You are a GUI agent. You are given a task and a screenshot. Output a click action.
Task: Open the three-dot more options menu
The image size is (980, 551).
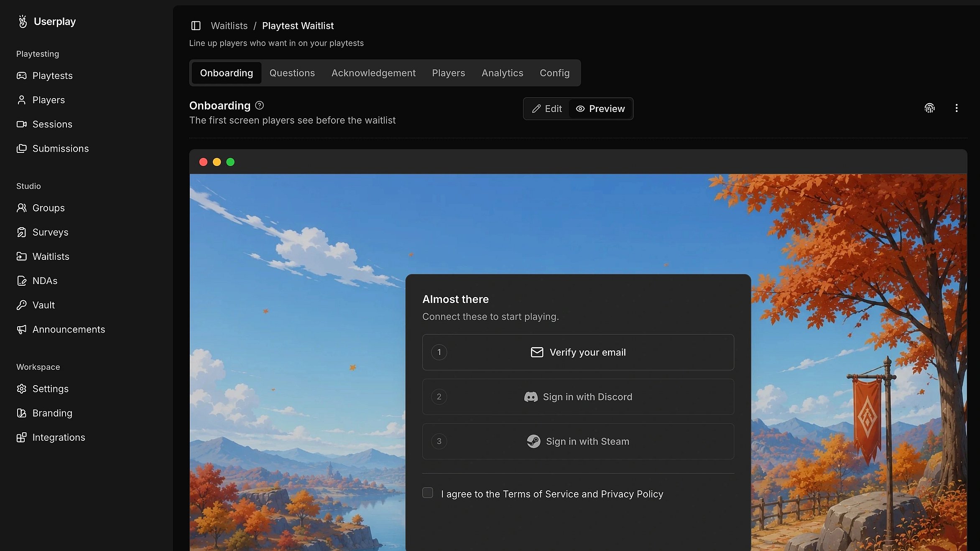coord(957,108)
